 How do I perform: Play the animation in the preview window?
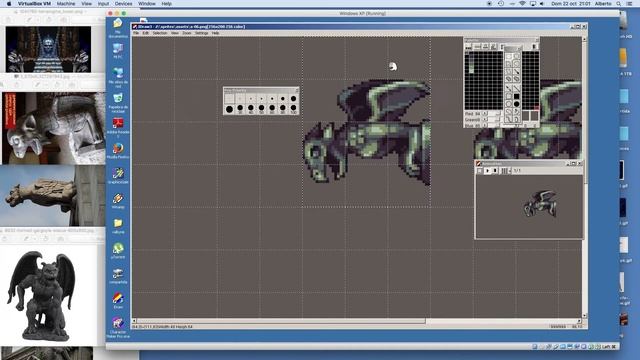(x=487, y=171)
